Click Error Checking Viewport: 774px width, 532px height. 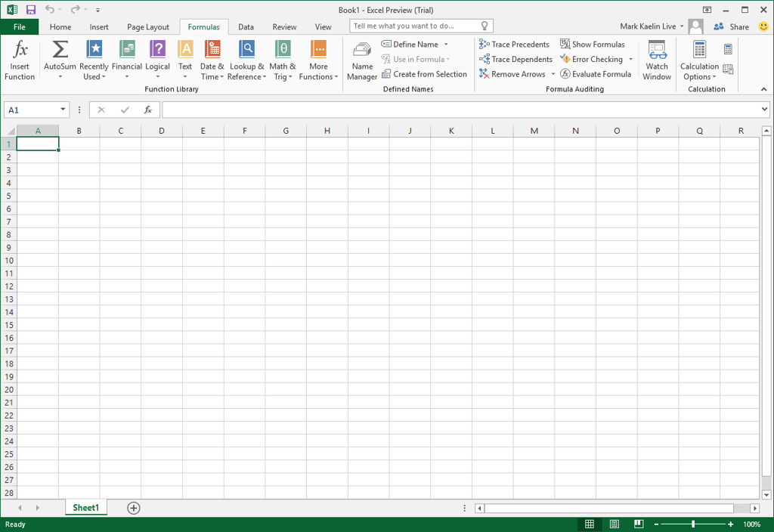(591, 59)
